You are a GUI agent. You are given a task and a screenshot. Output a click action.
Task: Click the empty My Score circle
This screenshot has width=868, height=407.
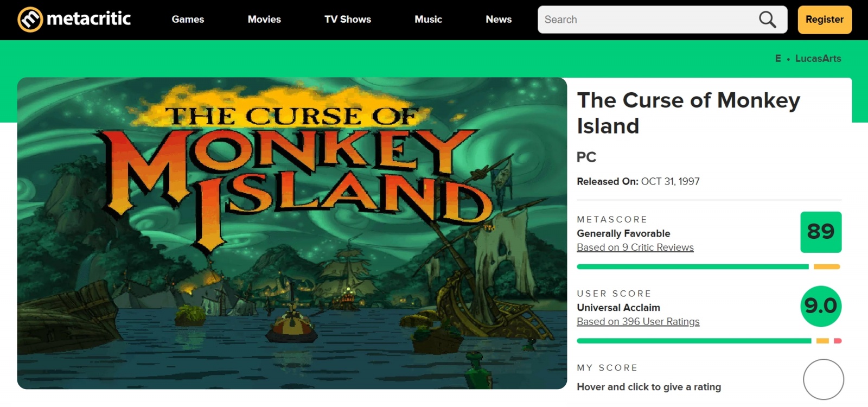pos(823,379)
